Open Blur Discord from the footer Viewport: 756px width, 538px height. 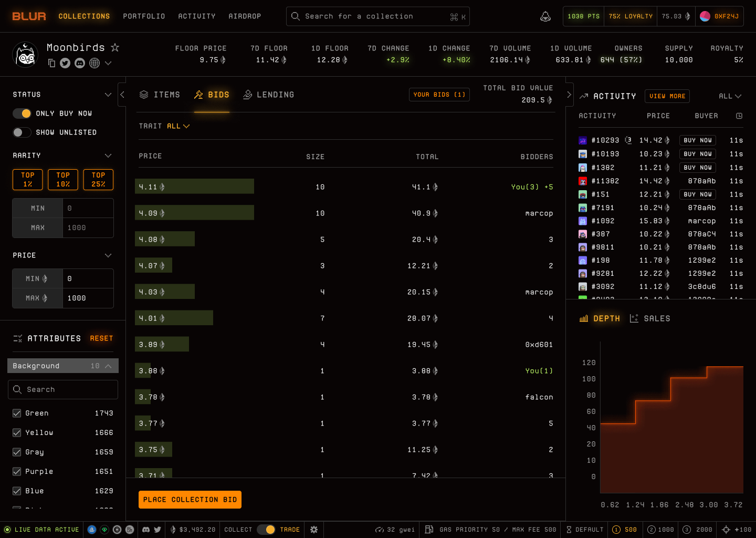(146, 530)
